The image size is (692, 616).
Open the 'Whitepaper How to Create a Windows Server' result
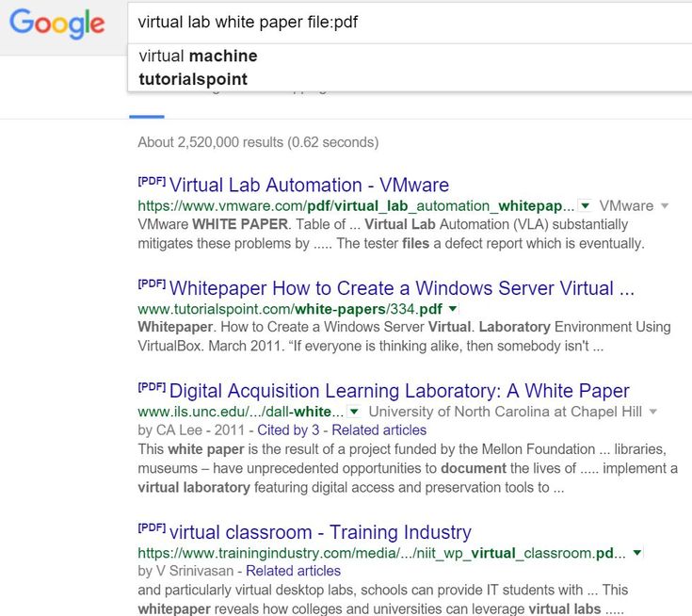tap(402, 288)
